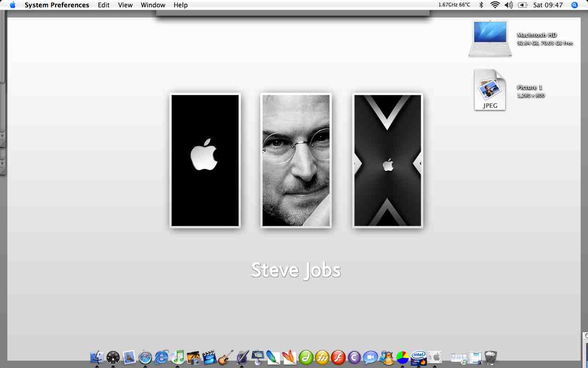Screen dimensions: 588x368
Task: Launch Illustrator flower icon in Dock
Action: click(289, 357)
